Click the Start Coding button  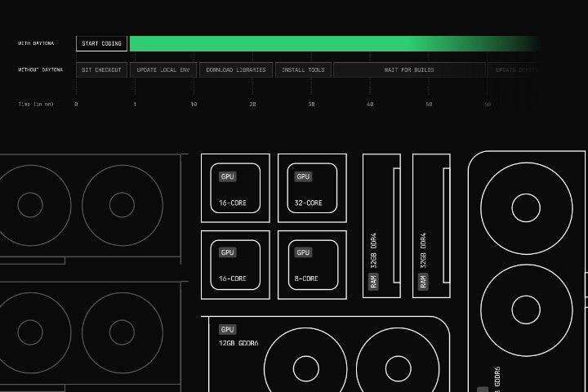click(x=101, y=43)
